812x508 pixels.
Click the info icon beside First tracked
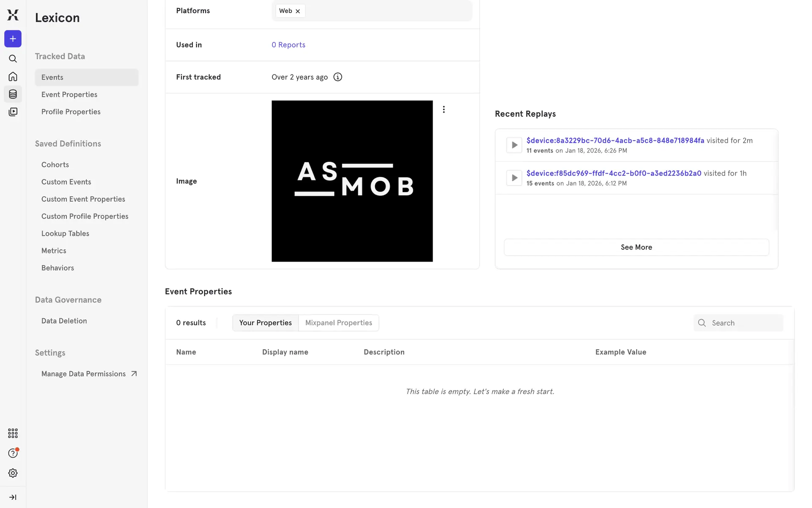click(337, 77)
